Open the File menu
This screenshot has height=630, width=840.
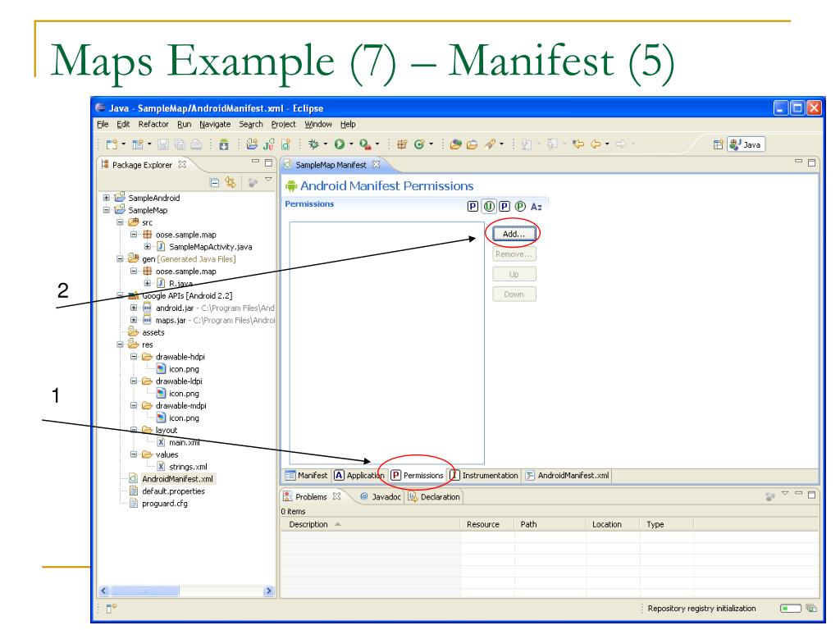[x=103, y=125]
